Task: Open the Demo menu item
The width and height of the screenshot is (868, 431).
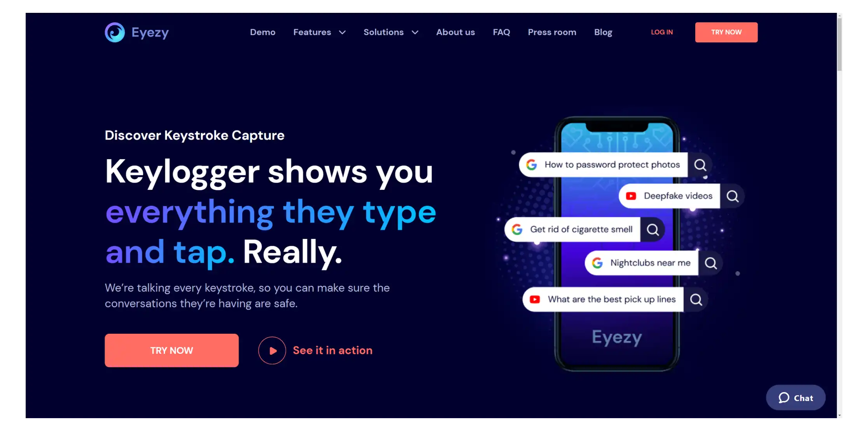Action: tap(263, 32)
